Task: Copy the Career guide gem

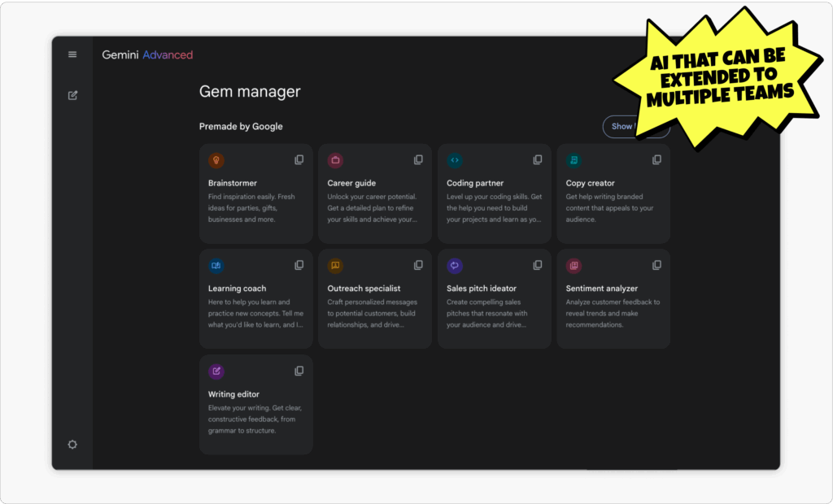Action: [417, 159]
